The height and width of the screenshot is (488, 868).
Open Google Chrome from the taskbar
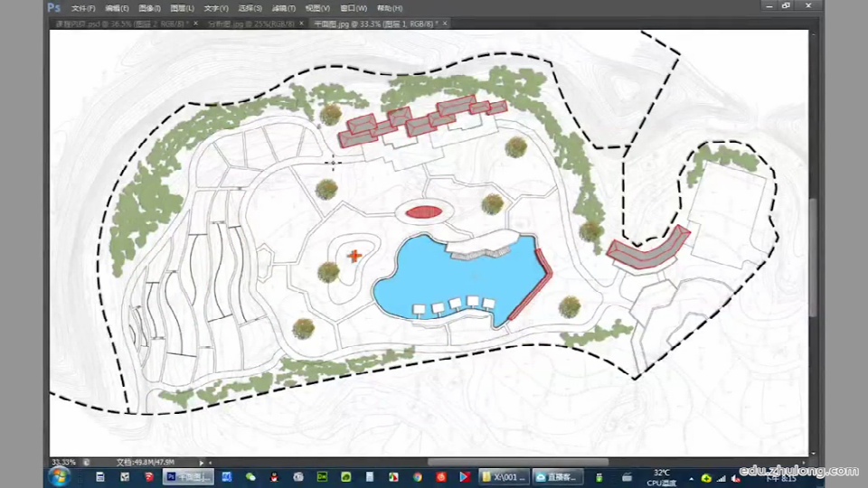point(418,476)
